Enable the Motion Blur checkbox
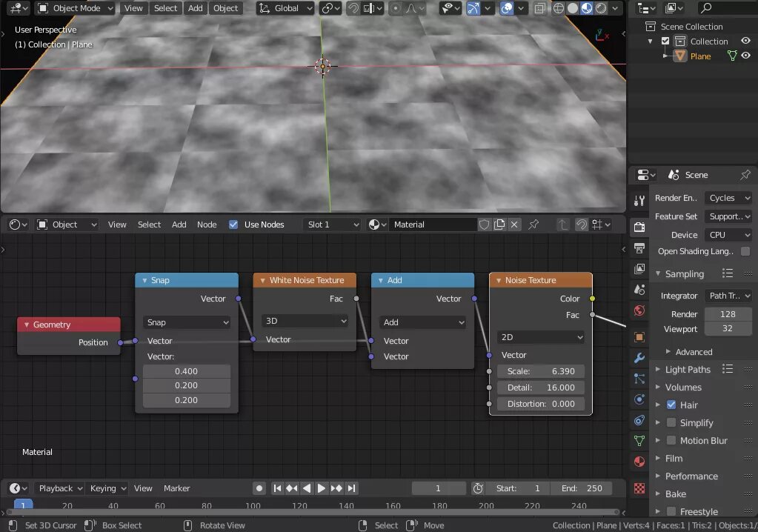This screenshot has width=758, height=532. pyautogui.click(x=671, y=441)
